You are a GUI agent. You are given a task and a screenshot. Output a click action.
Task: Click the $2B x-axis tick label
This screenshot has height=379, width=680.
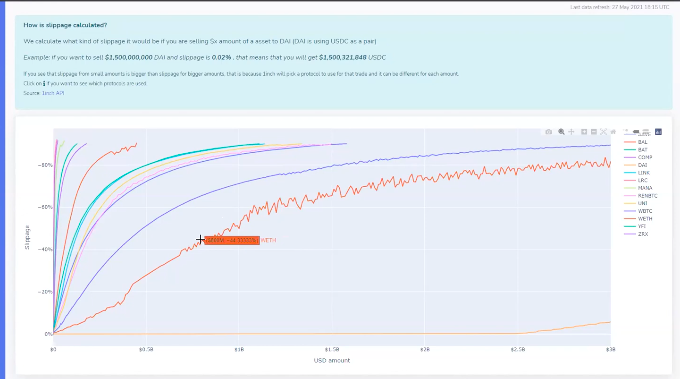[425, 350]
